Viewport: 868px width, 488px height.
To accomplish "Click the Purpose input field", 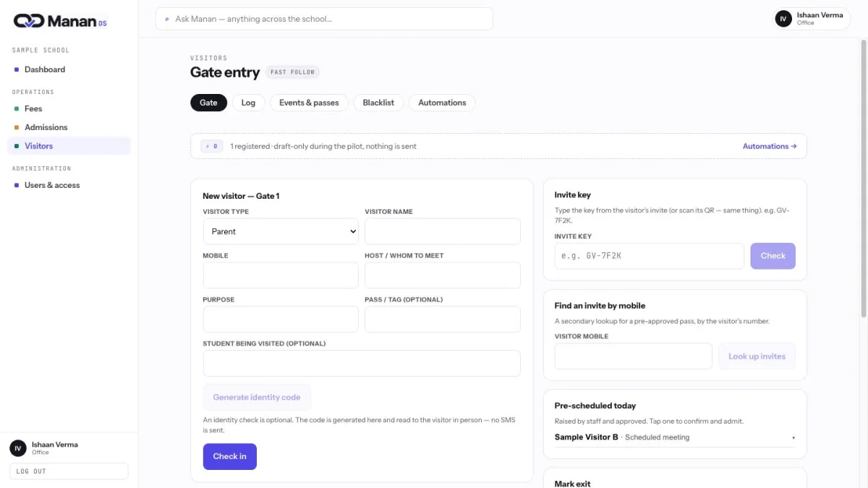I will tap(281, 320).
